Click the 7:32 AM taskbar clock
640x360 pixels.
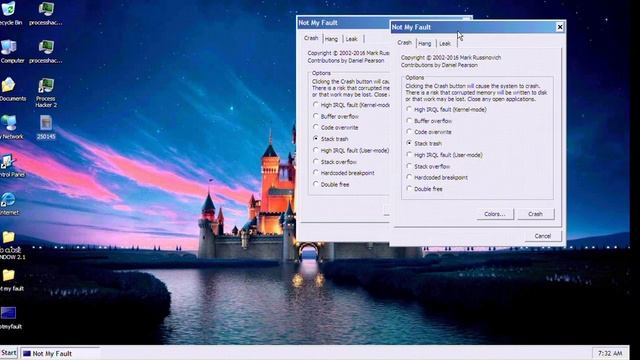(x=610, y=353)
